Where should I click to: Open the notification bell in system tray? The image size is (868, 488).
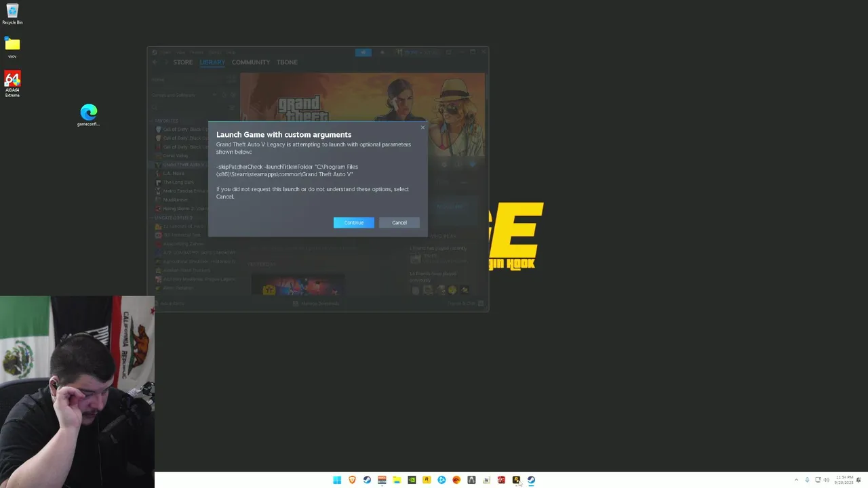(x=859, y=480)
